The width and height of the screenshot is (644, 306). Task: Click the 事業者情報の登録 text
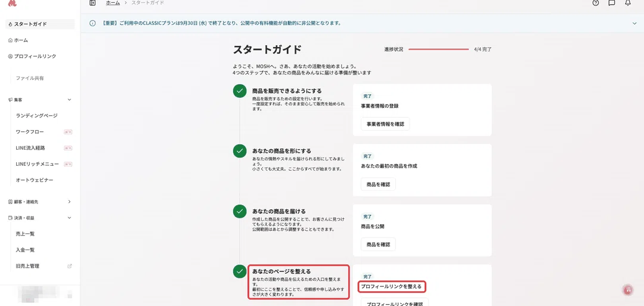380,106
